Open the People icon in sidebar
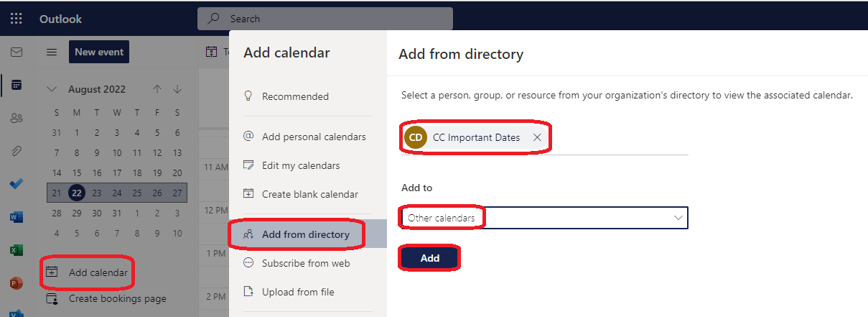This screenshot has width=868, height=317. coord(16,118)
